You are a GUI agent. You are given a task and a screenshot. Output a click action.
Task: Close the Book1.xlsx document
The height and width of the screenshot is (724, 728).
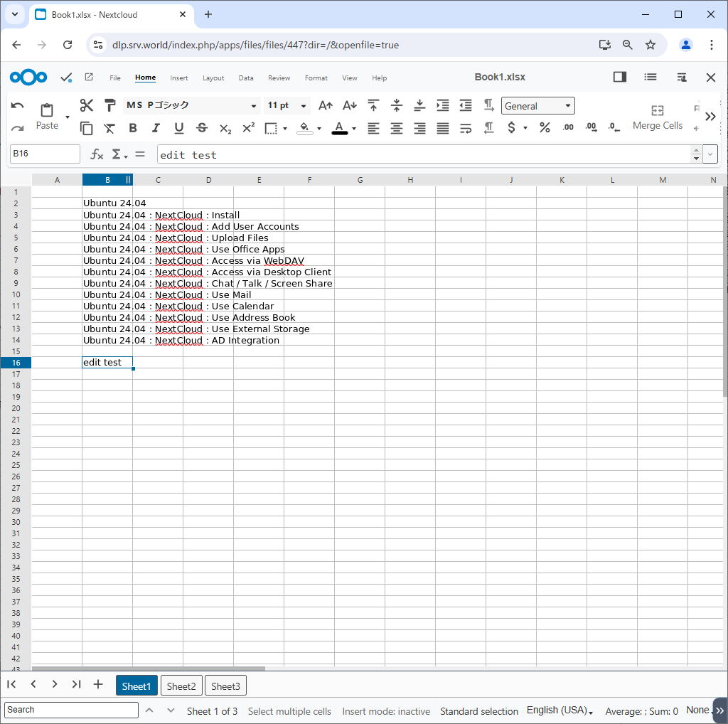[x=710, y=77]
